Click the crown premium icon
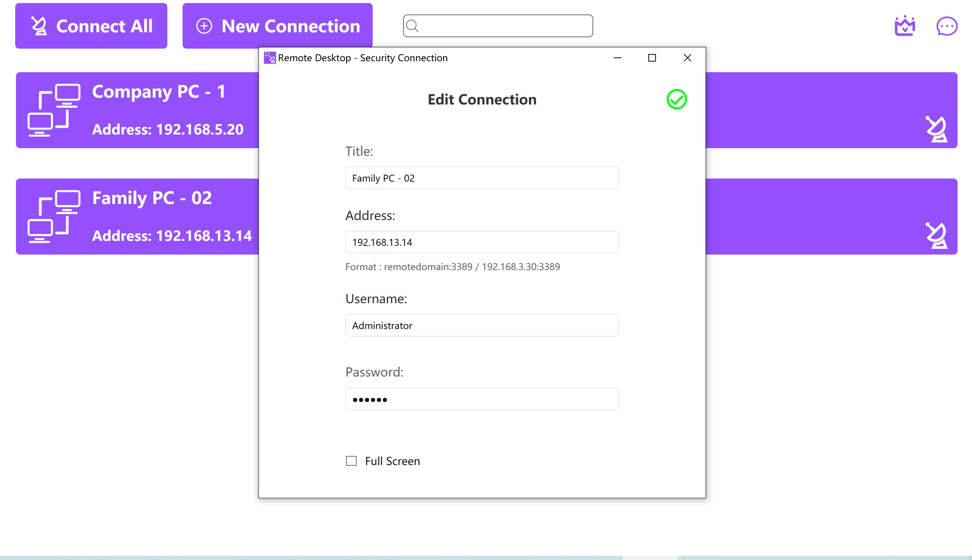The width and height of the screenshot is (972, 560). pos(905,26)
